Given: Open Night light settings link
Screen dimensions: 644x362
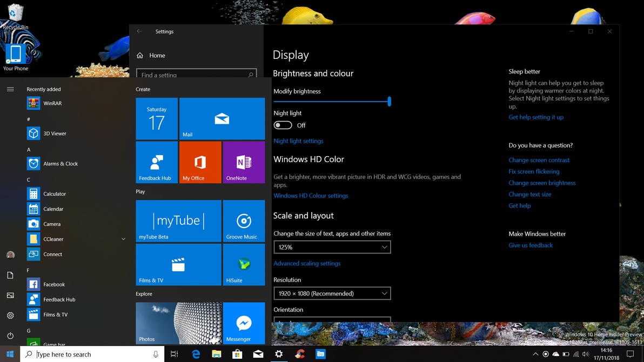Looking at the screenshot, I should tap(298, 140).
